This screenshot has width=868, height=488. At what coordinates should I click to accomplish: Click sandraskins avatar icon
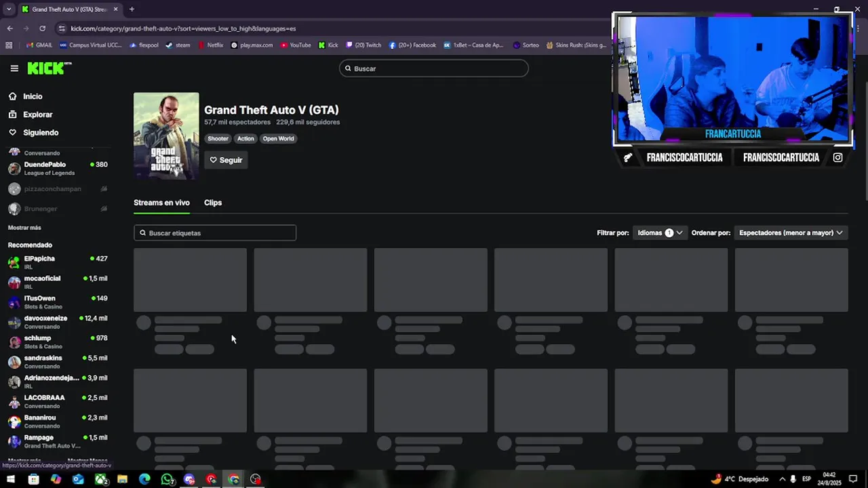14,362
